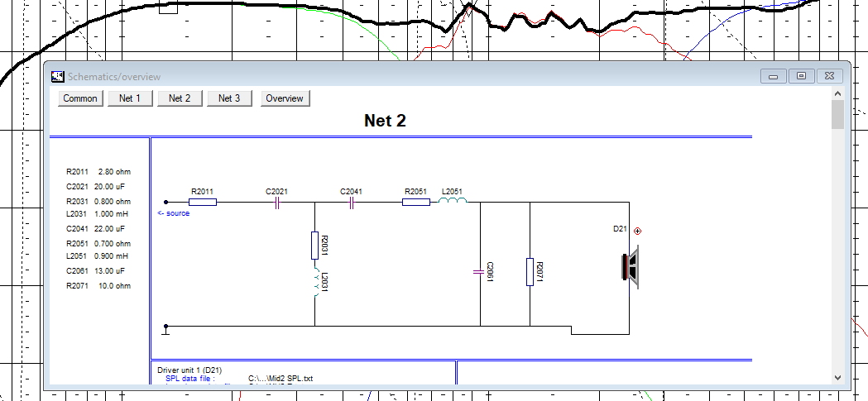This screenshot has width=868, height=401.
Task: Select resistor R2011 in the schematic
Action: pos(203,203)
